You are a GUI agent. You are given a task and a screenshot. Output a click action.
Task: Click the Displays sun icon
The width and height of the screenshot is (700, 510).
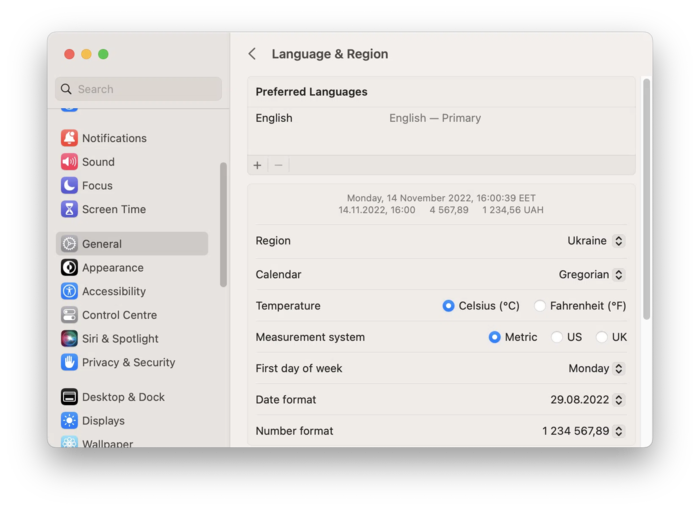[69, 421]
